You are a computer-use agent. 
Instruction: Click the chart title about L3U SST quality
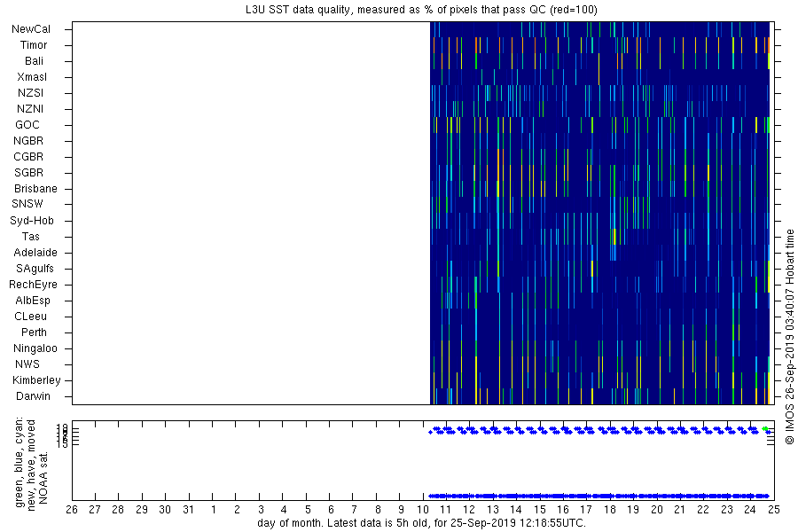pyautogui.click(x=421, y=10)
